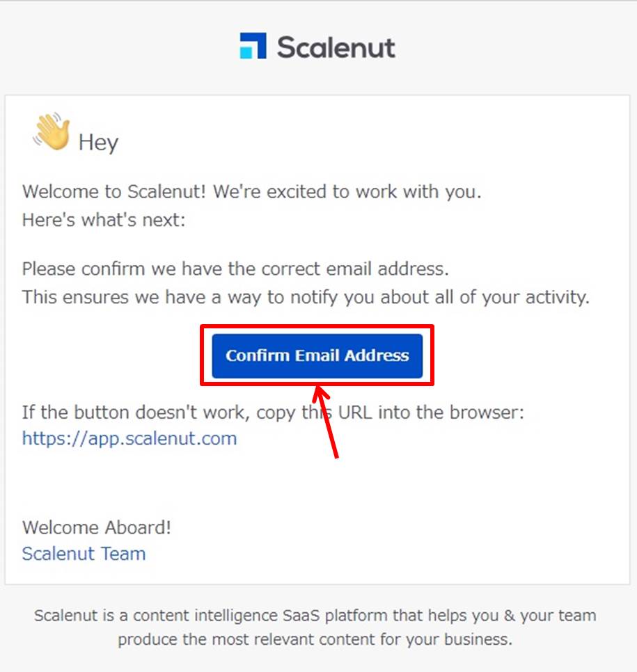Viewport: 637px width, 672px height.
Task: Open the https://app.scalenut.com link
Action: coord(129,438)
